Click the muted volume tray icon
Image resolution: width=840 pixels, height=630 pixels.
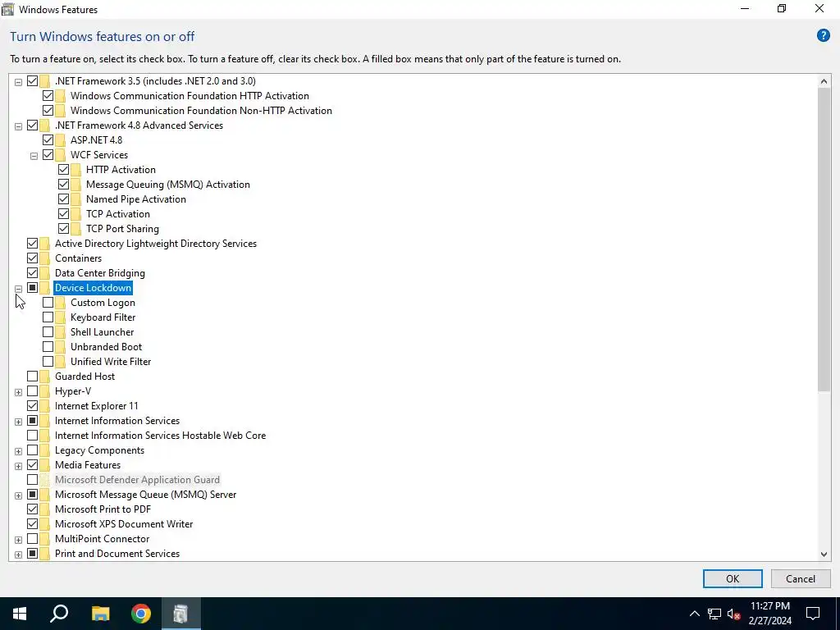[x=733, y=614]
